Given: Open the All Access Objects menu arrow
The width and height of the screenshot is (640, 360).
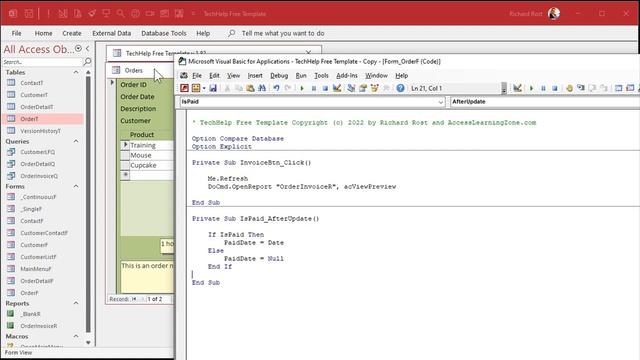Looking at the screenshot, I should point(78,49).
